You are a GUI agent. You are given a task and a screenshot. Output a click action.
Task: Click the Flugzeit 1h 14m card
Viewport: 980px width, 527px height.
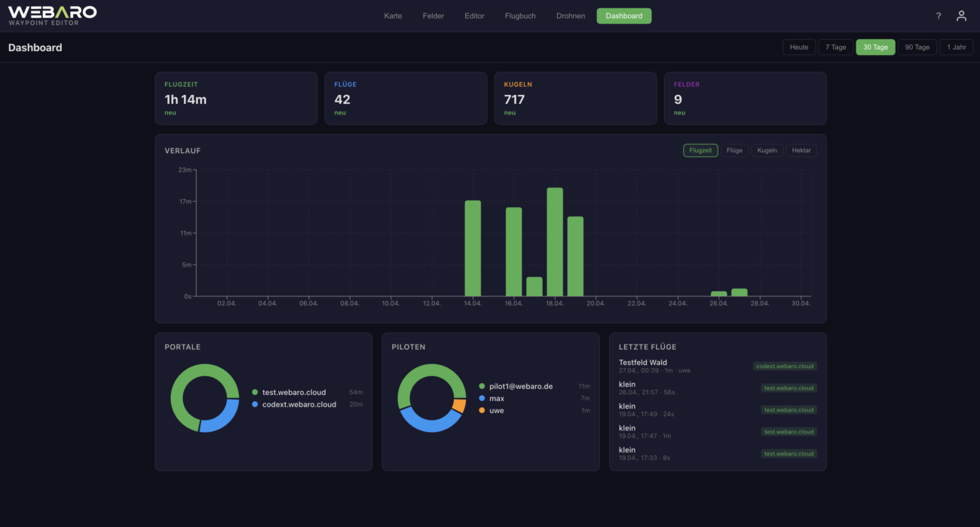(x=236, y=98)
